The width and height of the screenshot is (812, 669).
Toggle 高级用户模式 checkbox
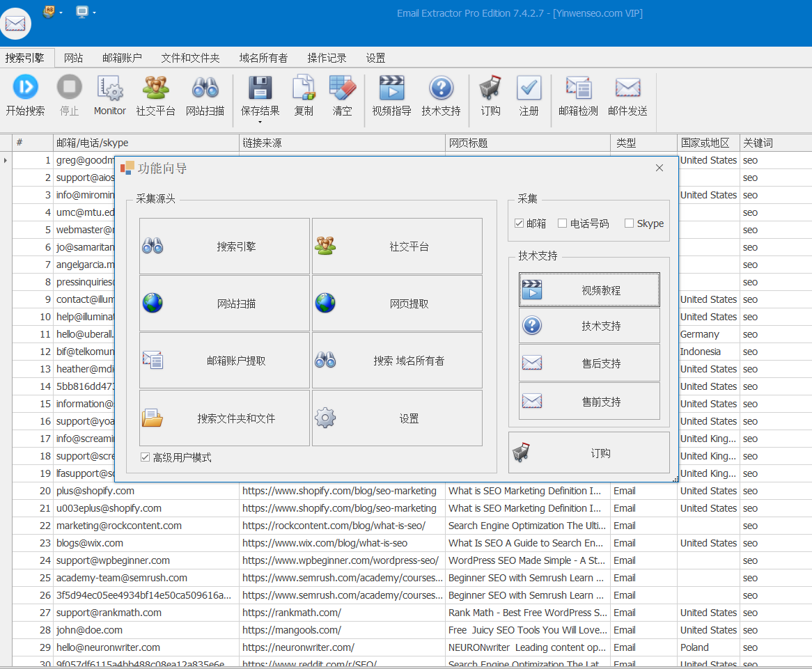(x=145, y=457)
